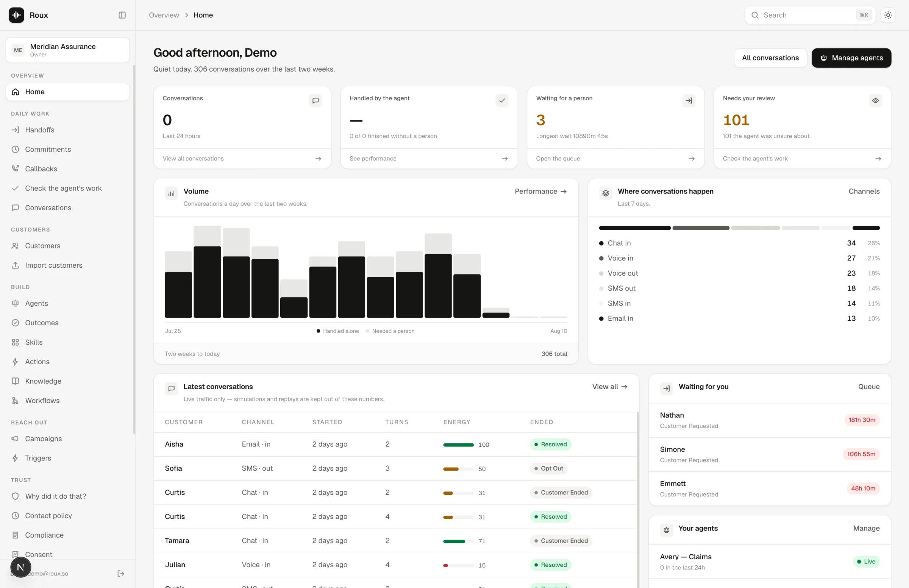Click the Manage agents button
The image size is (909, 588).
(851, 58)
